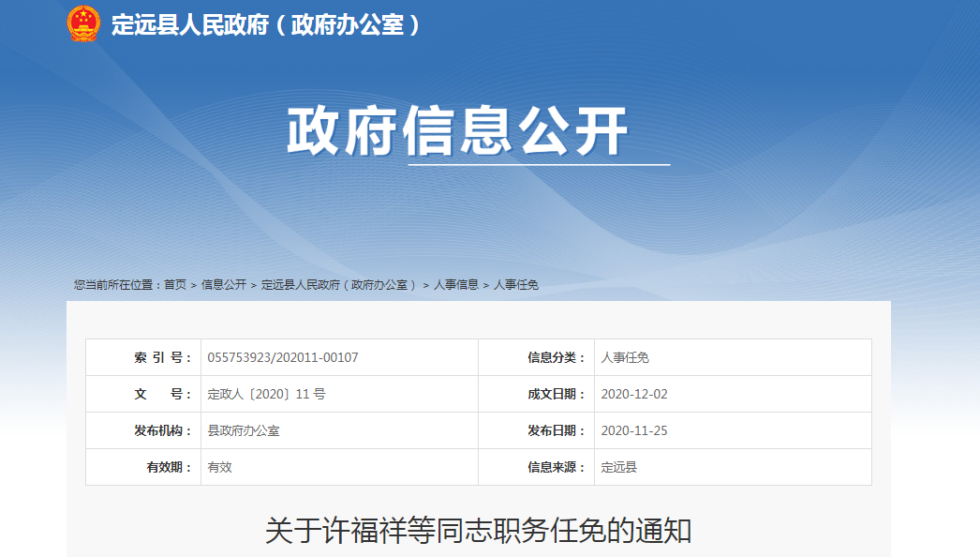Click the 您当前所在位置 breadcrumb label
Screen dimensions: 980x557
(x=119, y=285)
